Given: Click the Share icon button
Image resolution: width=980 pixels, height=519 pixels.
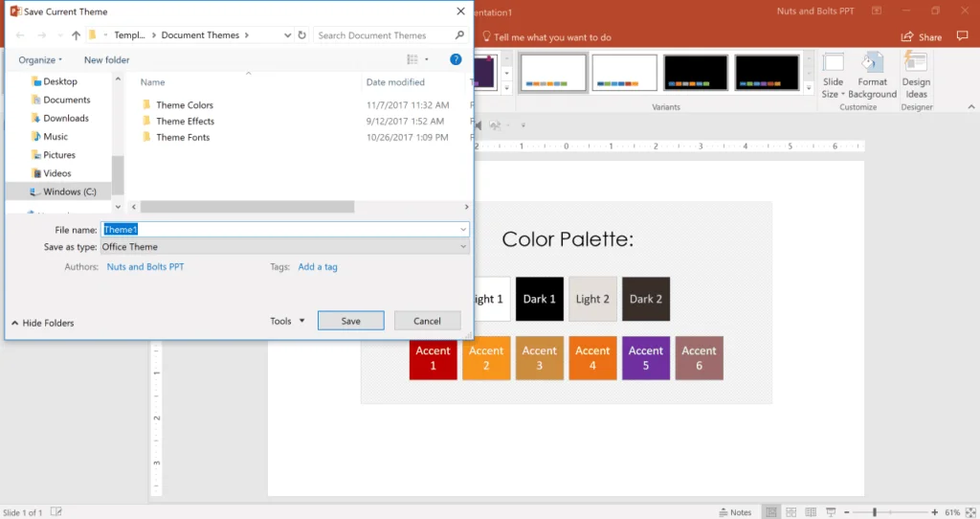Looking at the screenshot, I should point(922,37).
